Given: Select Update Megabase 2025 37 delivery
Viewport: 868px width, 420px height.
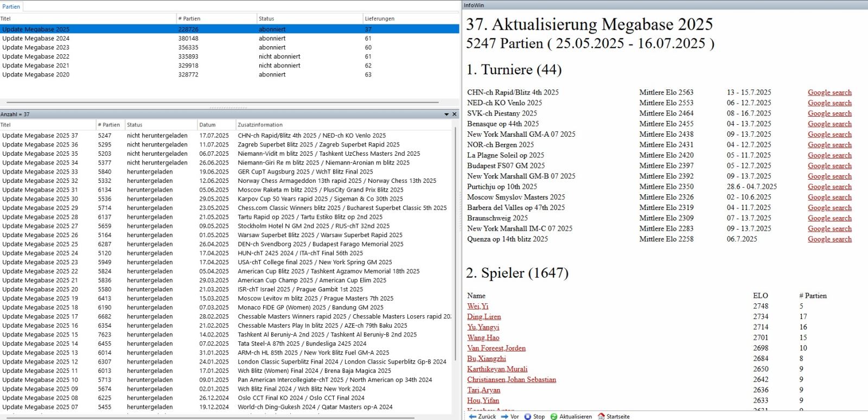Looking at the screenshot, I should (x=40, y=136).
